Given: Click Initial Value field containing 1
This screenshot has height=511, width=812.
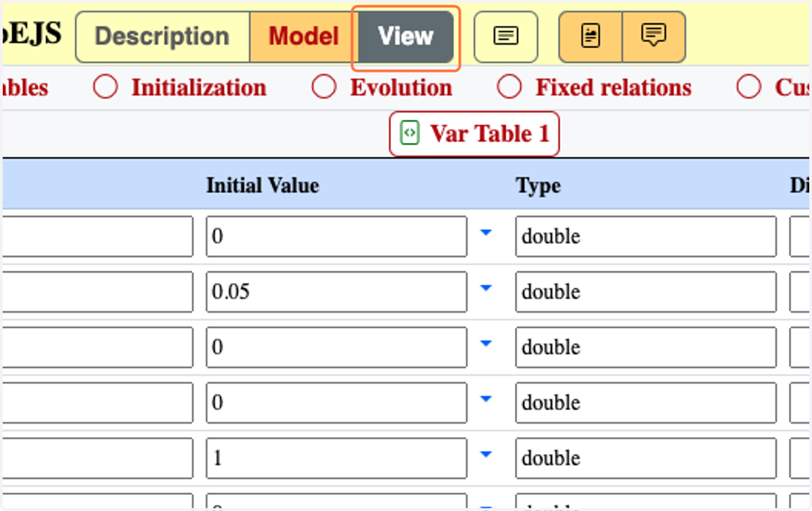Looking at the screenshot, I should click(x=336, y=458).
